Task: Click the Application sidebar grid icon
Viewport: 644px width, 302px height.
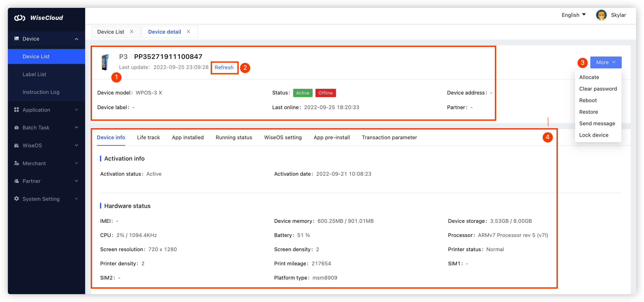Action: (17, 110)
